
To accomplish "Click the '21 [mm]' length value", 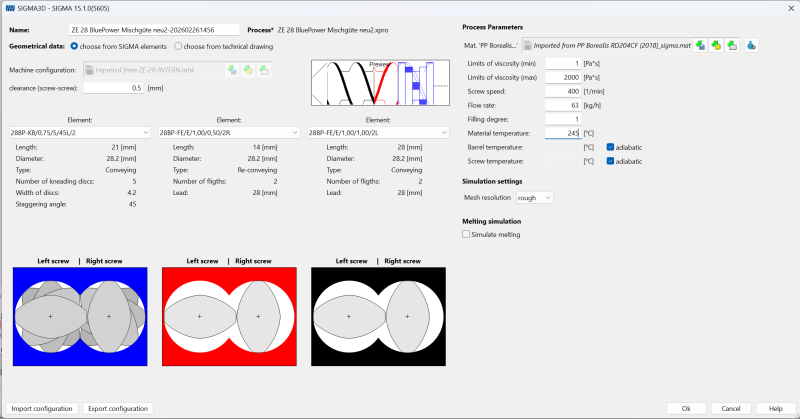I will point(123,147).
